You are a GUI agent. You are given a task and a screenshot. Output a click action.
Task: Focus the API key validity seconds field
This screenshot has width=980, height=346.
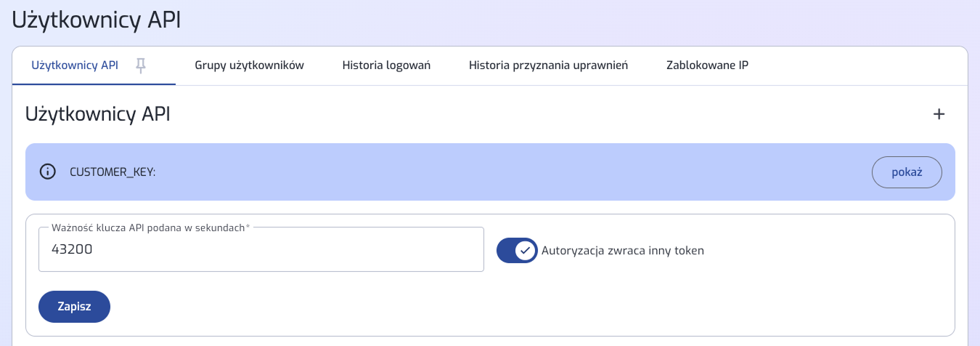click(261, 249)
